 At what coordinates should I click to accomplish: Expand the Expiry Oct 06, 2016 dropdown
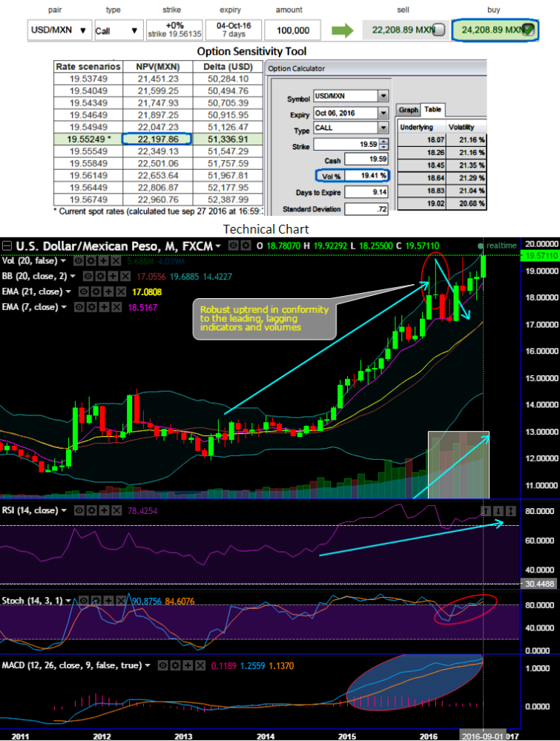(x=383, y=113)
